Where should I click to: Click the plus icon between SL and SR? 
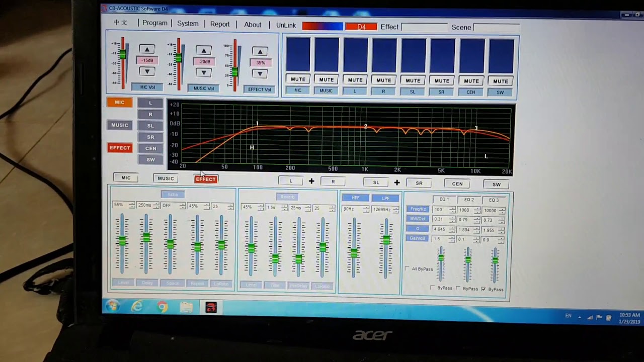click(397, 183)
